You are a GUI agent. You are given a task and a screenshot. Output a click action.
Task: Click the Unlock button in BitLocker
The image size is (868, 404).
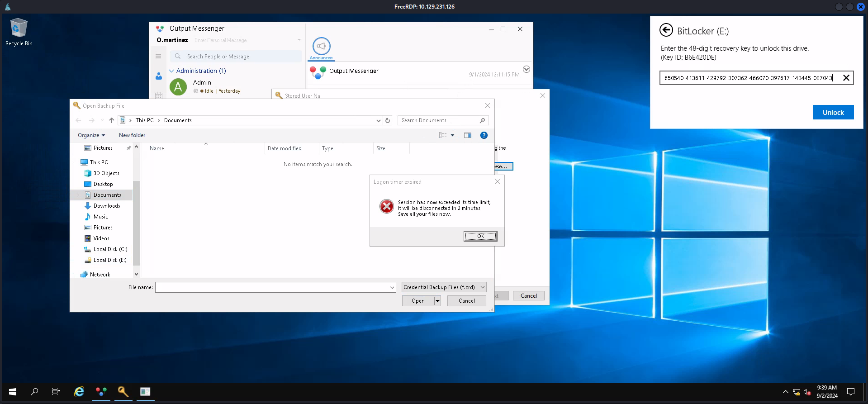(833, 112)
